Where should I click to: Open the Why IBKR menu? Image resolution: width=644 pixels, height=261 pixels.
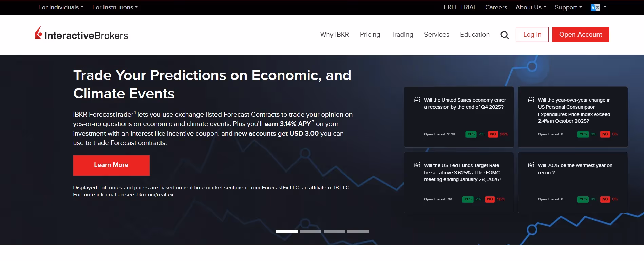click(x=335, y=35)
